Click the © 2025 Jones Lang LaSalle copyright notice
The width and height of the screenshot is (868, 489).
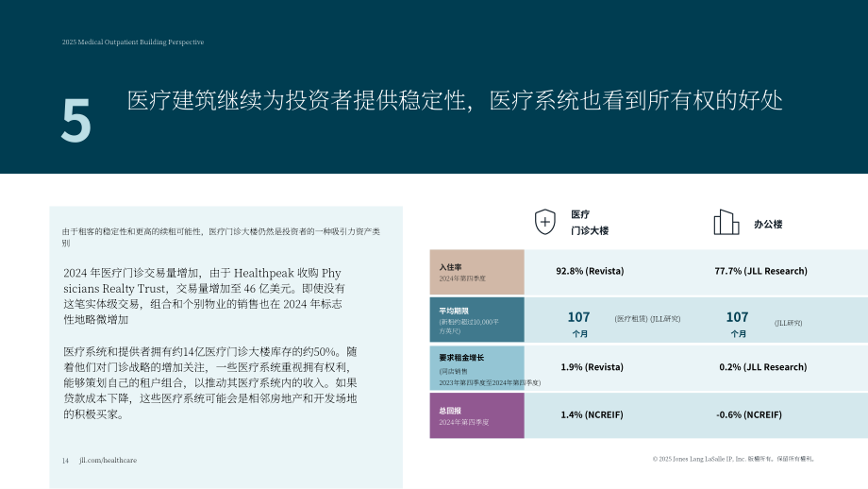733,459
